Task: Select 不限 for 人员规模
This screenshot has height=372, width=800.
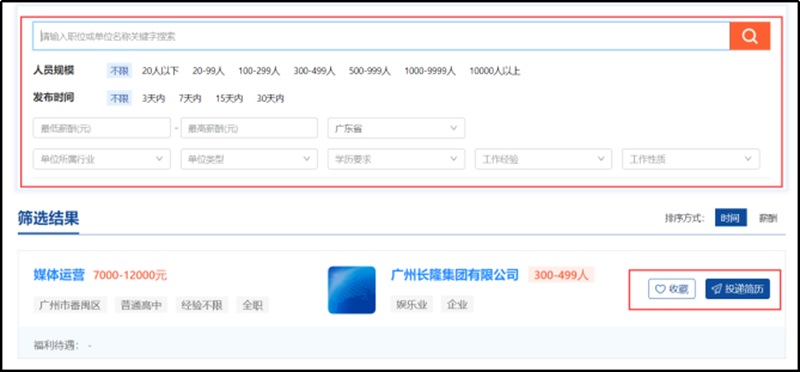Action: pyautogui.click(x=119, y=71)
